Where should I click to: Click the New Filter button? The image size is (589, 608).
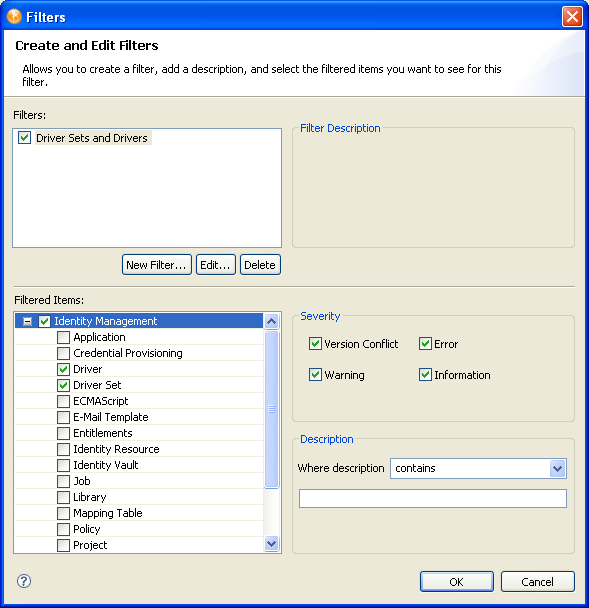pos(157,265)
